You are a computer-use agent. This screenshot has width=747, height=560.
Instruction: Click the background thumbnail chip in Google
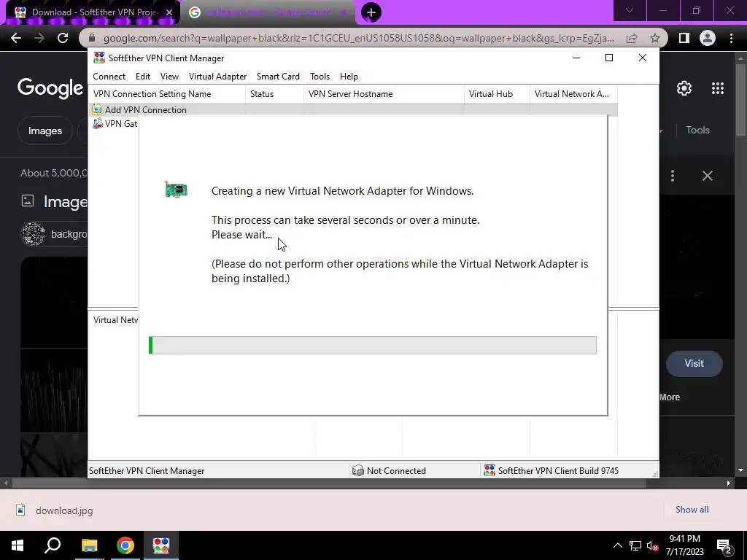54,234
